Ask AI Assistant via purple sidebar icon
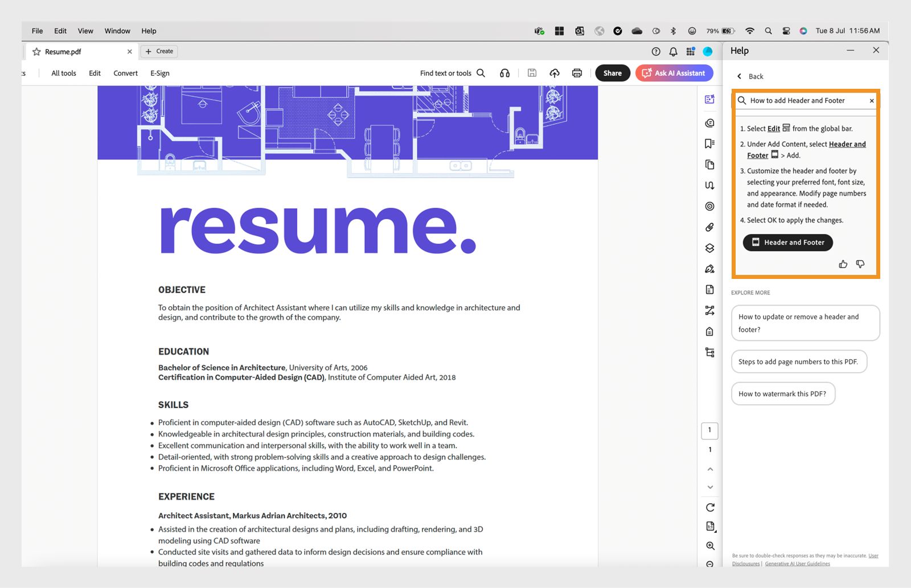 click(709, 99)
